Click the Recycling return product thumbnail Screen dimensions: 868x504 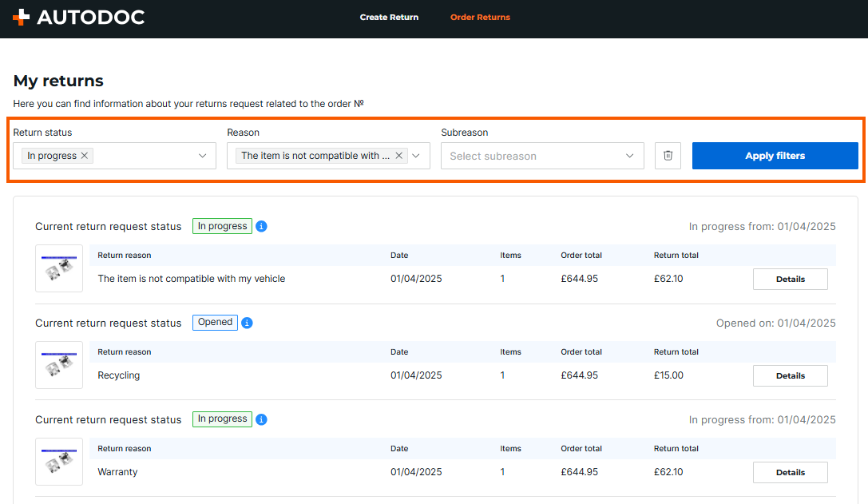click(59, 365)
